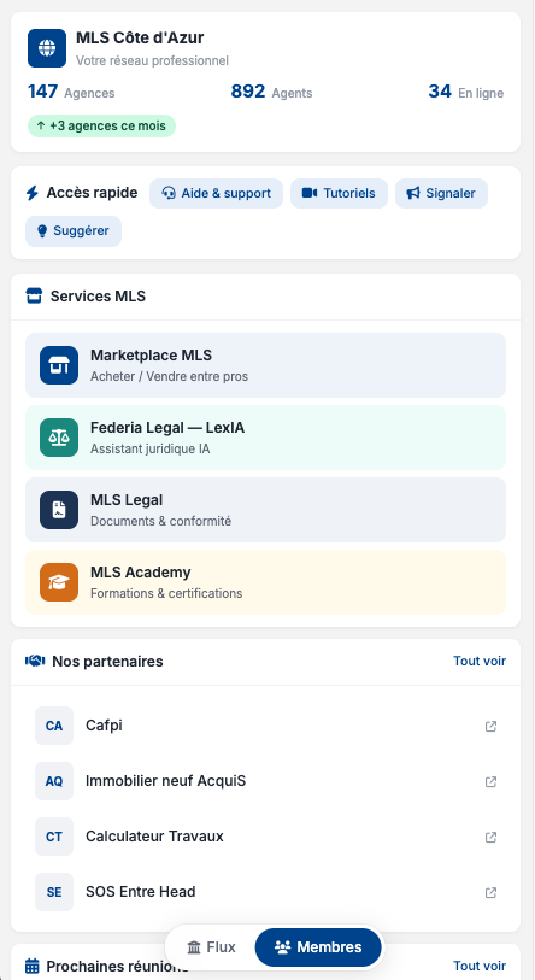
Task: Click the CT avatar badge
Action: (54, 837)
